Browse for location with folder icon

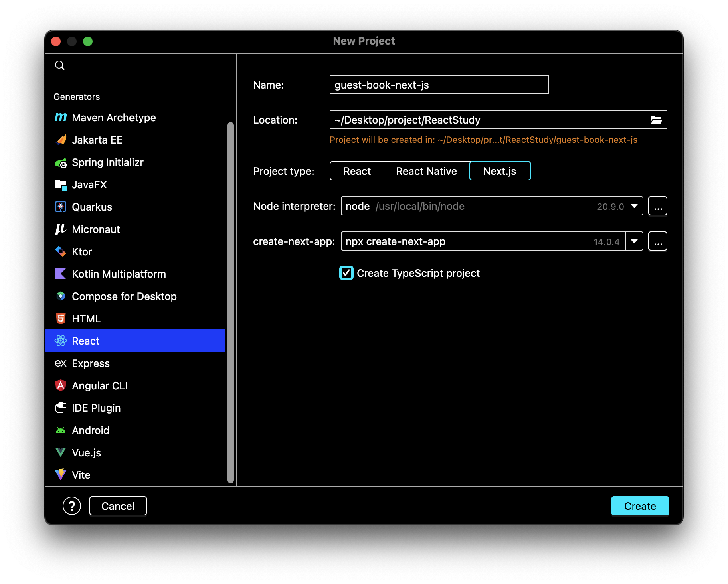tap(656, 120)
